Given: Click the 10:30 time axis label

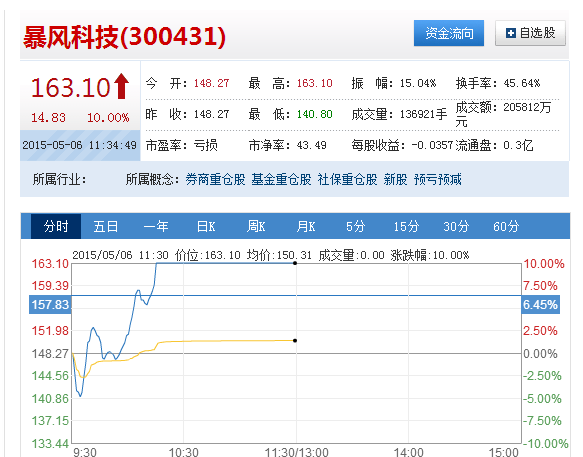Looking at the screenshot, I should click(x=183, y=452).
